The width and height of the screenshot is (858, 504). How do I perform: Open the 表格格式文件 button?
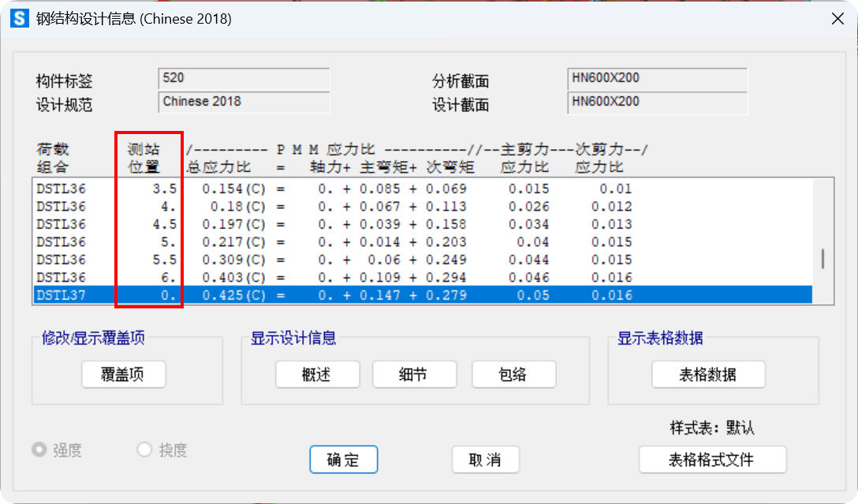point(712,460)
